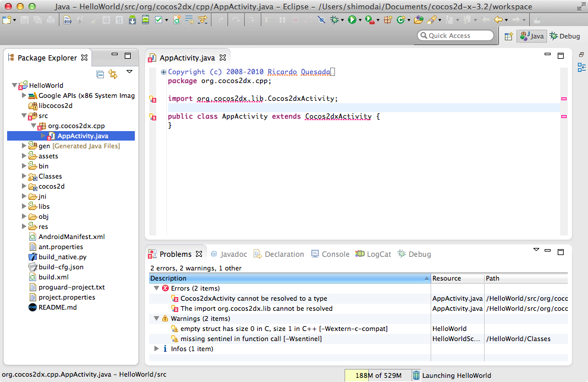This screenshot has width=588, height=382.
Task: Collapse the Errors (2 items) group
Action: point(157,288)
